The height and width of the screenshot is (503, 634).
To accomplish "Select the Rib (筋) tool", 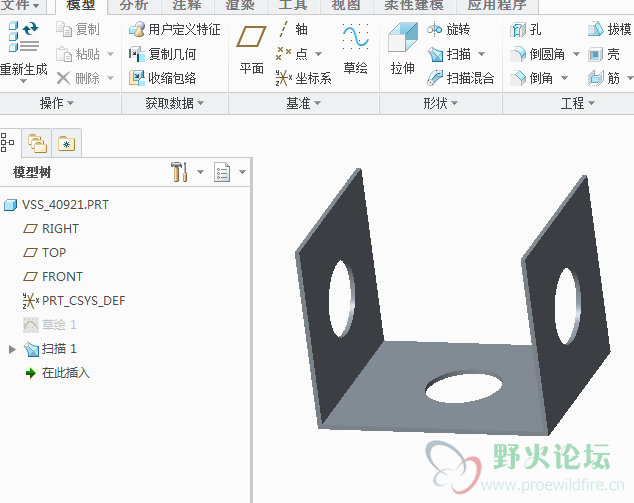I will pos(604,78).
